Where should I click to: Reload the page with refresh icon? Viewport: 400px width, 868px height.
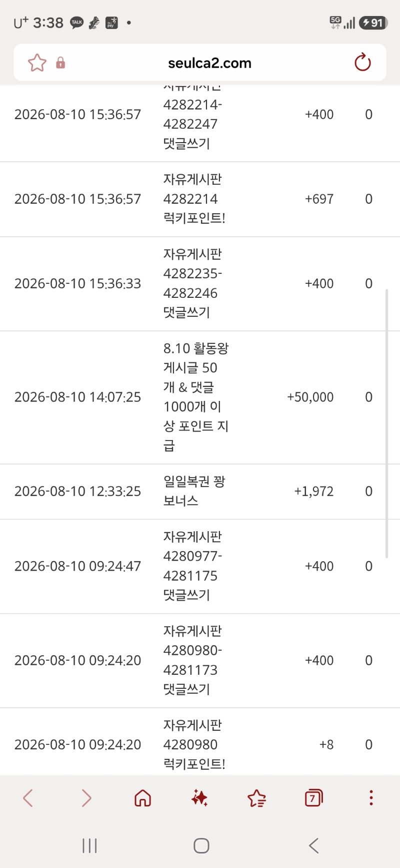coord(362,63)
